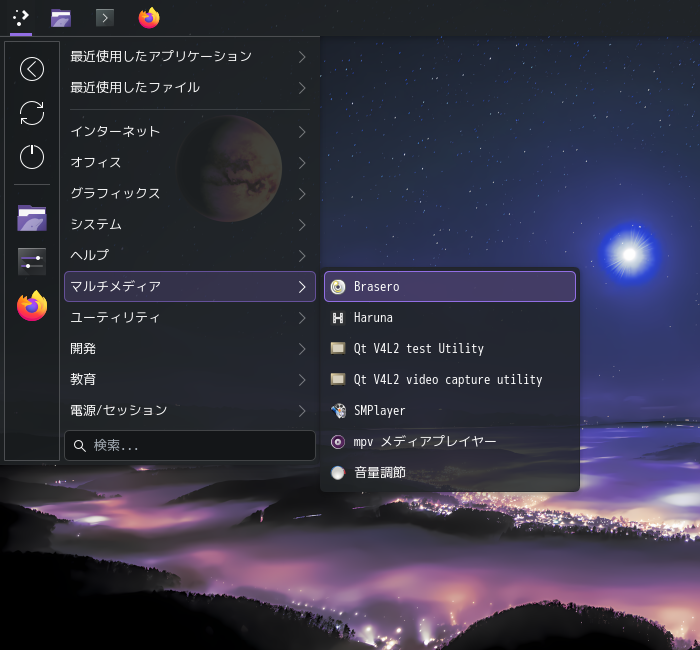This screenshot has width=700, height=650.
Task: Open the オフィス category
Action: 190,162
